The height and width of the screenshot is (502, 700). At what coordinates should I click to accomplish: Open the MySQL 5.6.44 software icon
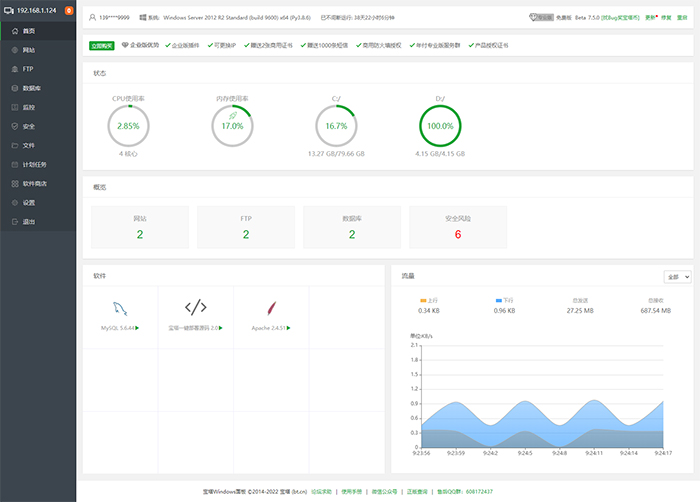tap(119, 307)
